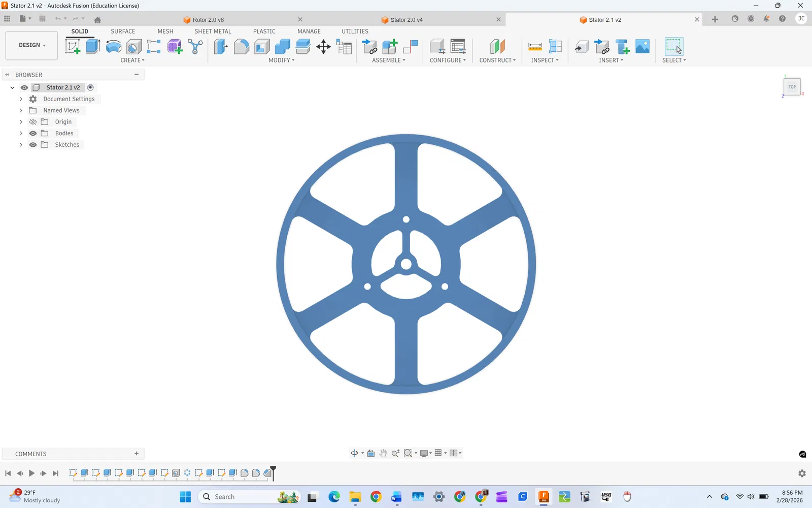812x508 pixels.
Task: Choose the Extrude tool icon
Action: [93, 47]
